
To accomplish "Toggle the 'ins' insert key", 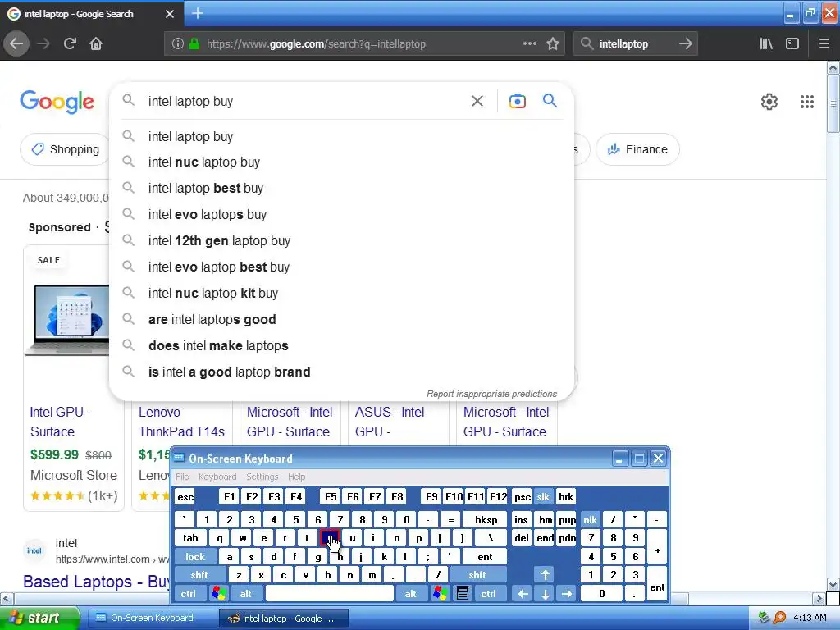I will tap(521, 520).
